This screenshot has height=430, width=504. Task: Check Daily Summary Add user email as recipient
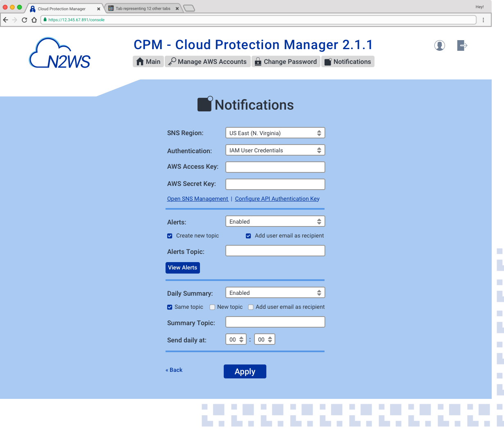coord(251,307)
